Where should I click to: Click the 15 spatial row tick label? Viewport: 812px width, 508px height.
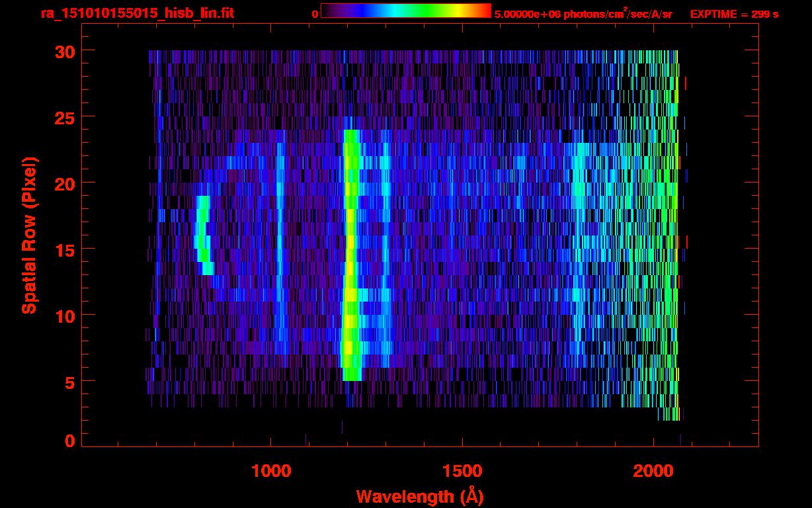tap(64, 249)
